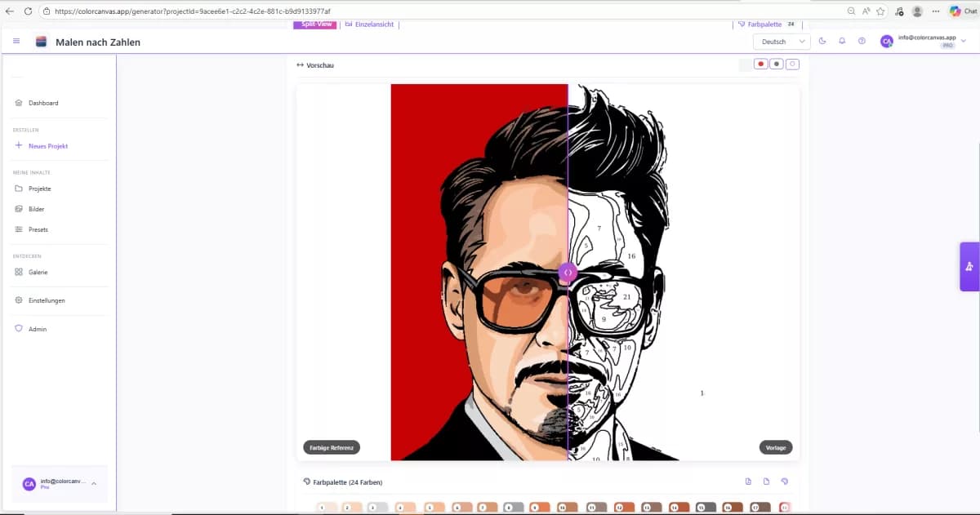The width and height of the screenshot is (980, 515).
Task: Click the Vorschau arrows icon
Action: point(301,64)
